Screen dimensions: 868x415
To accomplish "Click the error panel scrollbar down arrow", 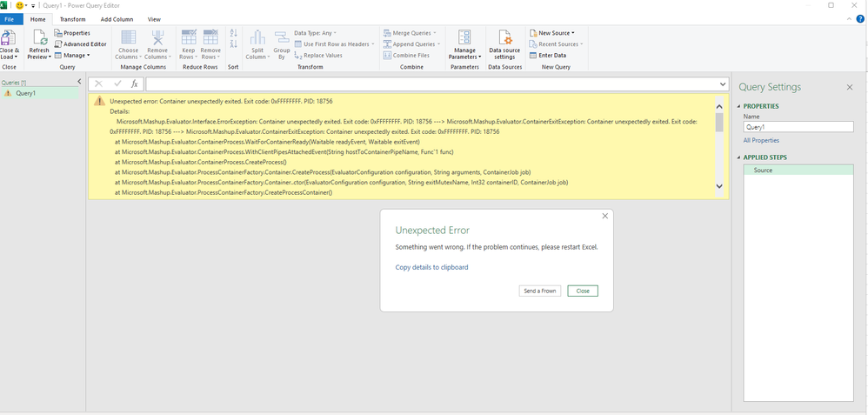I will click(x=719, y=187).
